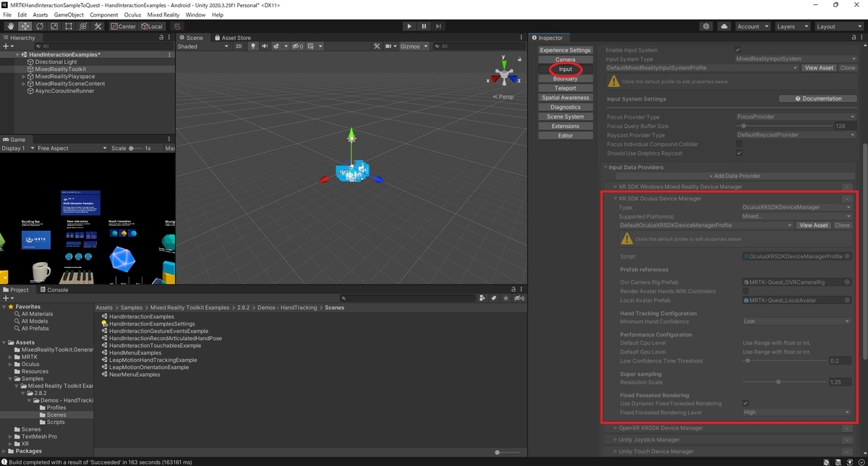Toggle scene audio speaker icon
Viewport: 868px width, 466px height.
(x=265, y=46)
